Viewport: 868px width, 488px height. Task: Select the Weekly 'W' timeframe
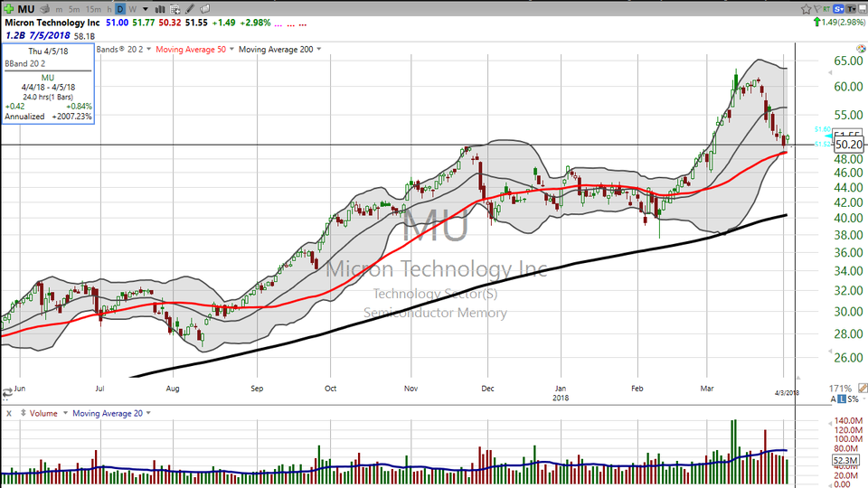click(132, 9)
